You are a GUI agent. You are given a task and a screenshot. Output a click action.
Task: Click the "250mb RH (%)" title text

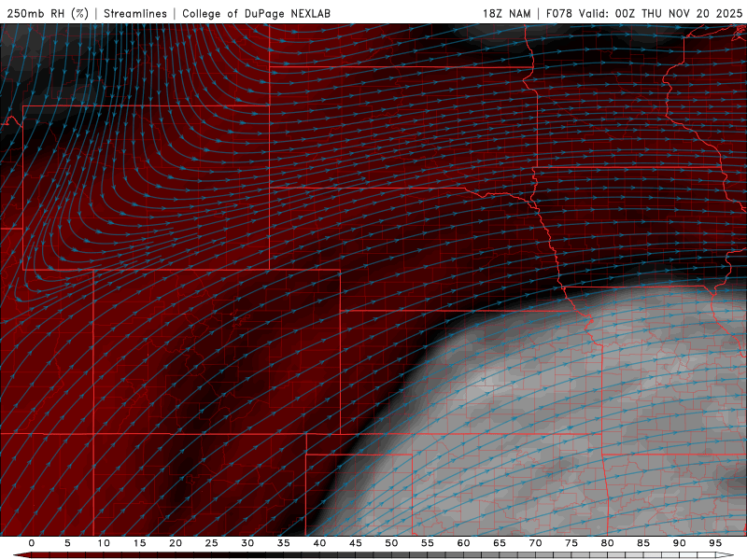tap(48, 14)
